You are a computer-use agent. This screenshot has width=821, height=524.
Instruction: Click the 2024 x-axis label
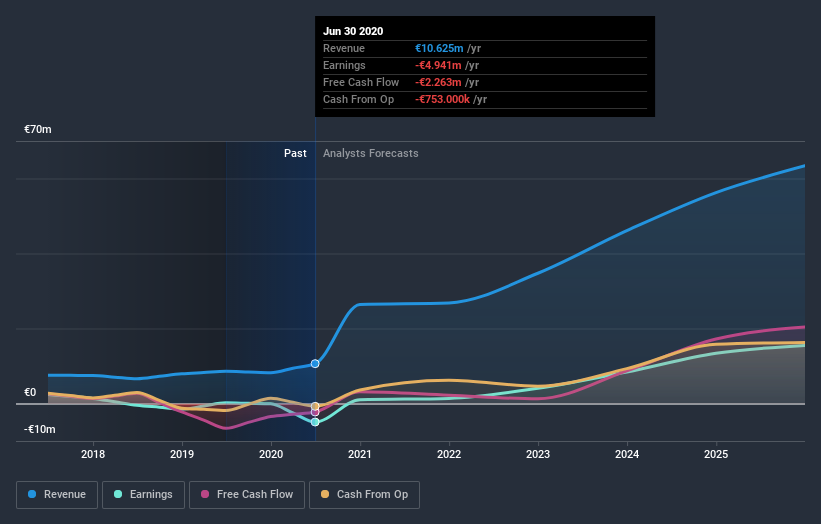627,454
